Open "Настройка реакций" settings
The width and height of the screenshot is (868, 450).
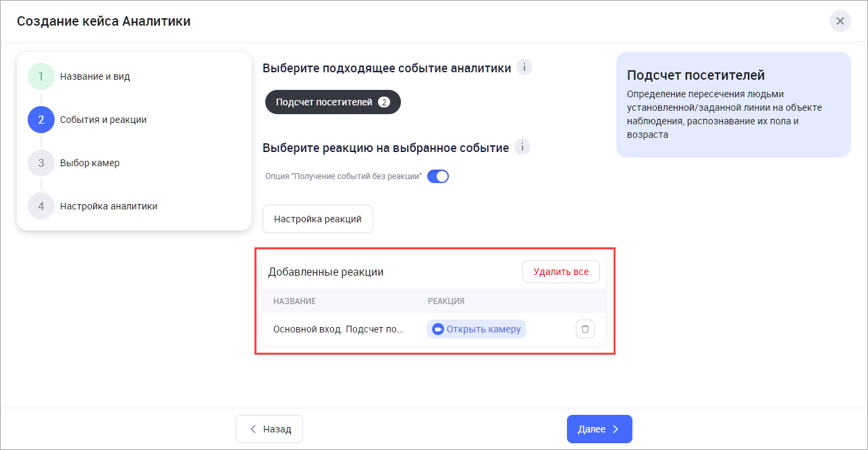click(x=317, y=219)
